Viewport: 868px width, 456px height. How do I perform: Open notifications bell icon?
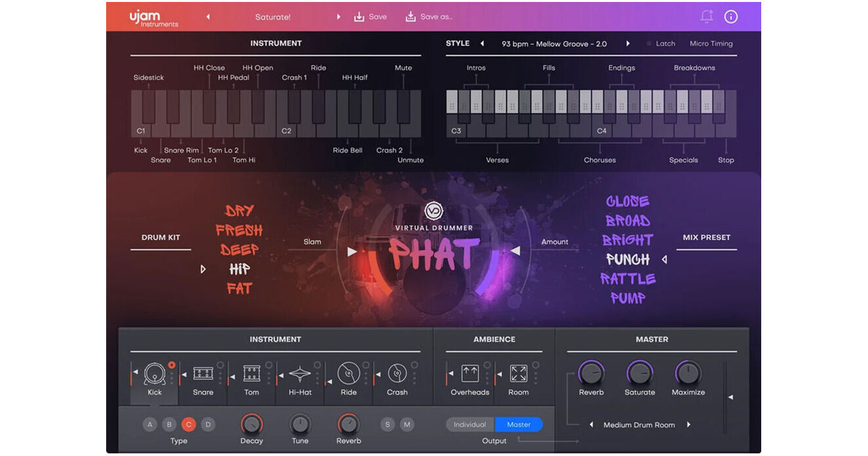coord(706,16)
